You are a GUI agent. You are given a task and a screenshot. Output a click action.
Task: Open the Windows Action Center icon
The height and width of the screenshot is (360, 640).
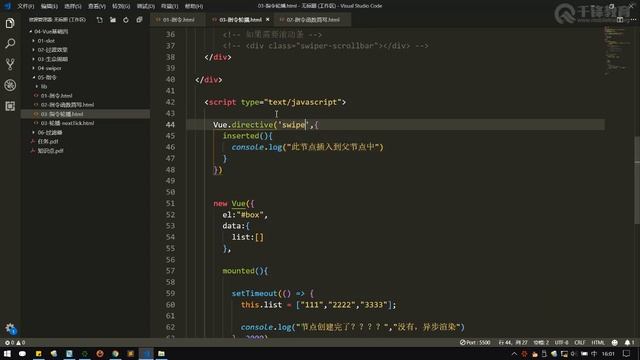coord(627,353)
